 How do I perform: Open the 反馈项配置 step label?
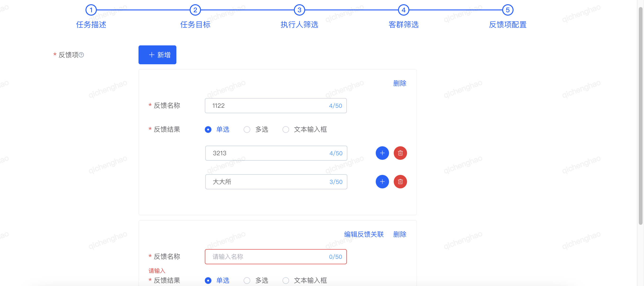click(x=507, y=24)
